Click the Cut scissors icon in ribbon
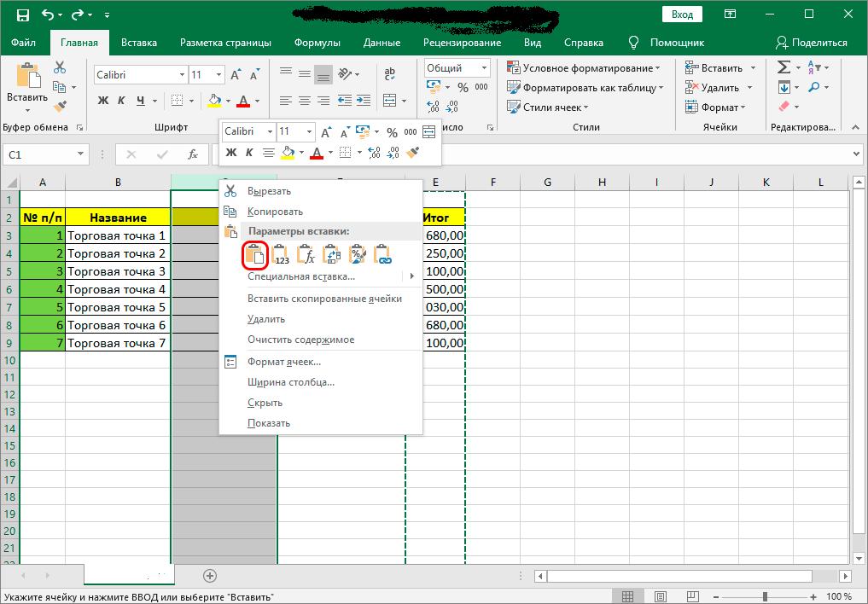Screen dimensions: 868x604 [60, 67]
